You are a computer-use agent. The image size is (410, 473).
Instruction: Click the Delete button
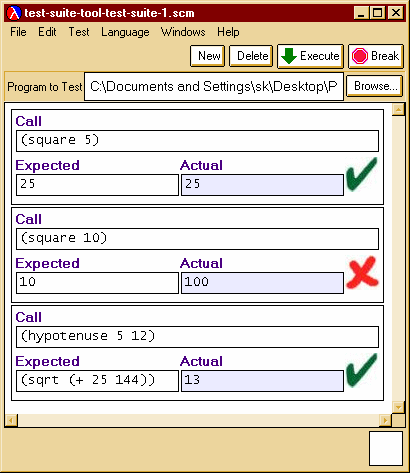[251, 56]
